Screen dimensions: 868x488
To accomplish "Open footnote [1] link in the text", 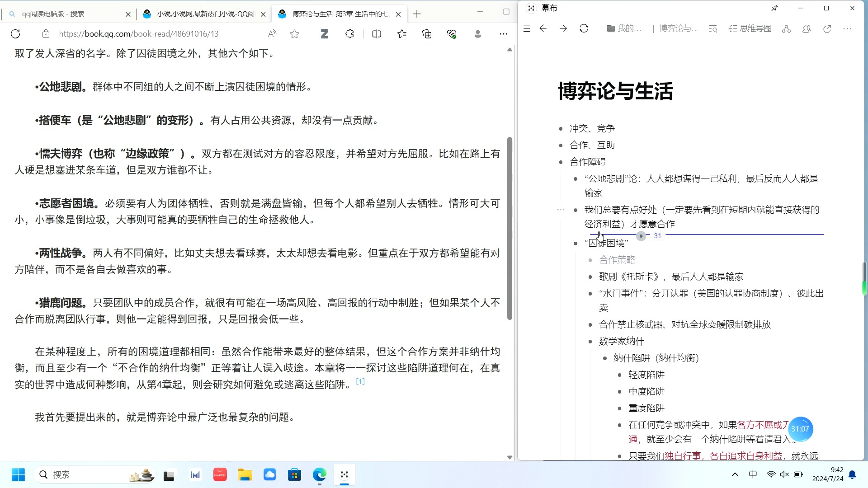I will pyautogui.click(x=360, y=381).
